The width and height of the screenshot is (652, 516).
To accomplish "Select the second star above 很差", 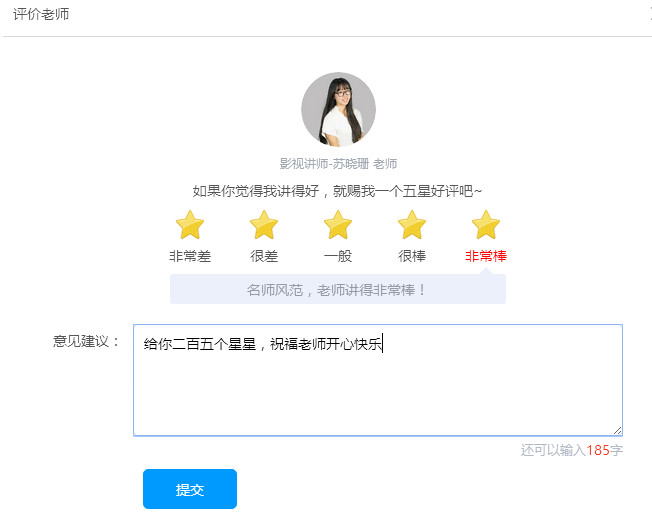I will (264, 225).
